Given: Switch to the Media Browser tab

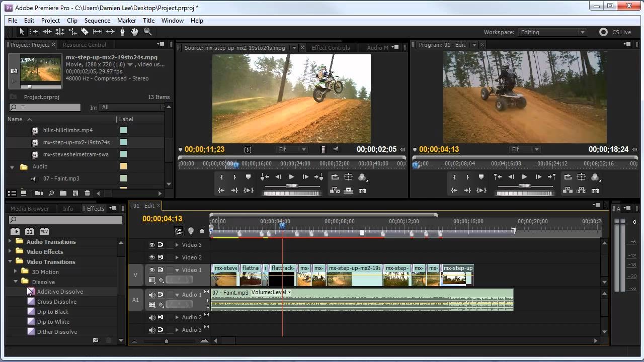Looking at the screenshot, I should point(30,209).
